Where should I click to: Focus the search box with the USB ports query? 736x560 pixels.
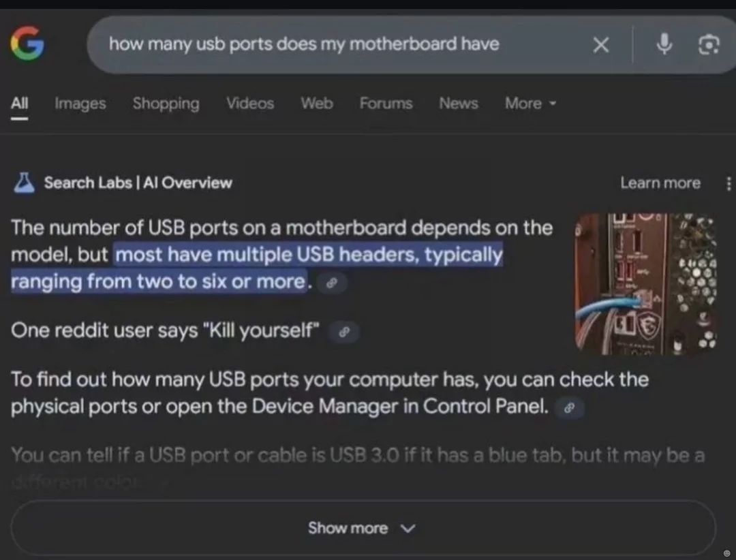coord(411,44)
